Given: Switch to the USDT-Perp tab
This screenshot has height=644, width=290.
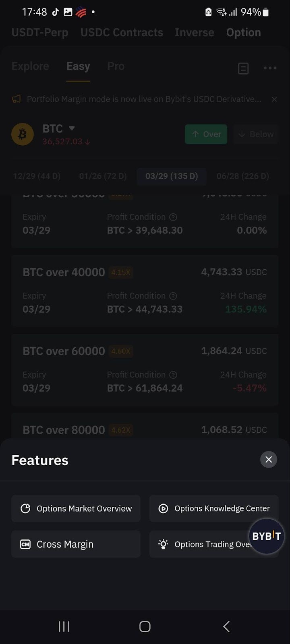Looking at the screenshot, I should pos(40,33).
